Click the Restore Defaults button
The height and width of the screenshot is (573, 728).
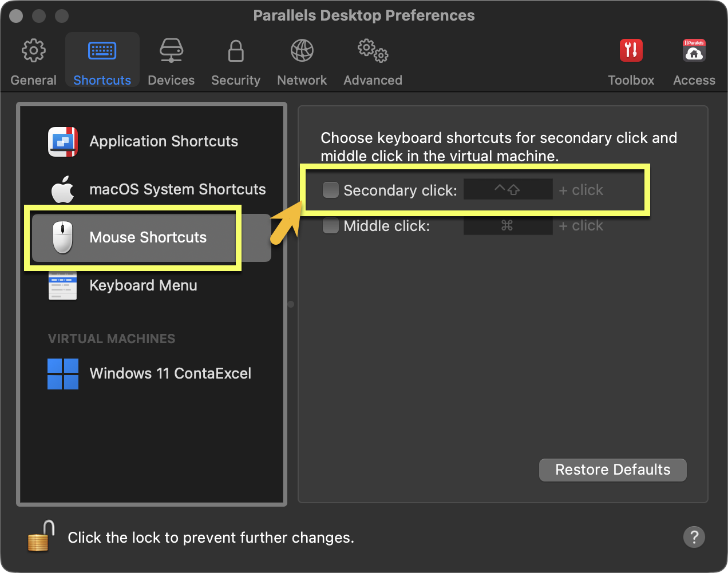coord(612,469)
